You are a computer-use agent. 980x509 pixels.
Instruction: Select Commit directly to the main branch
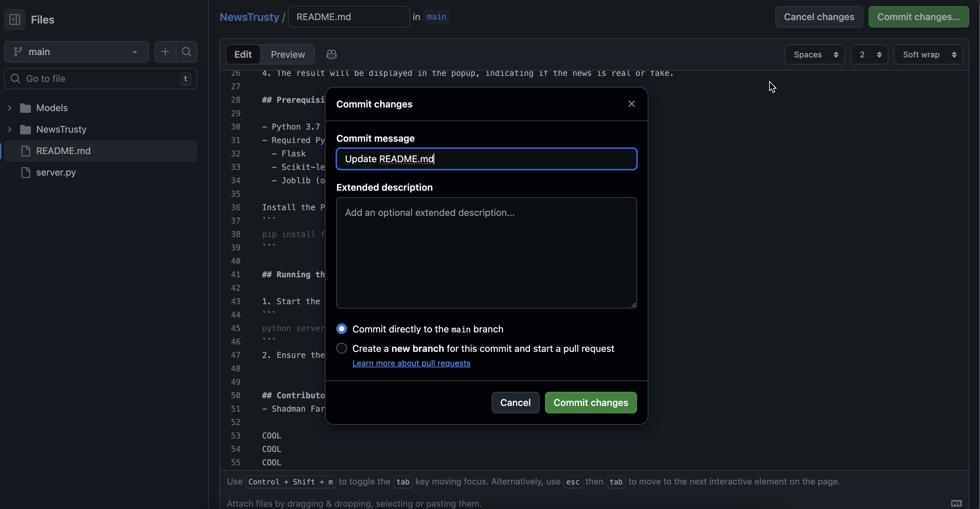click(x=342, y=329)
